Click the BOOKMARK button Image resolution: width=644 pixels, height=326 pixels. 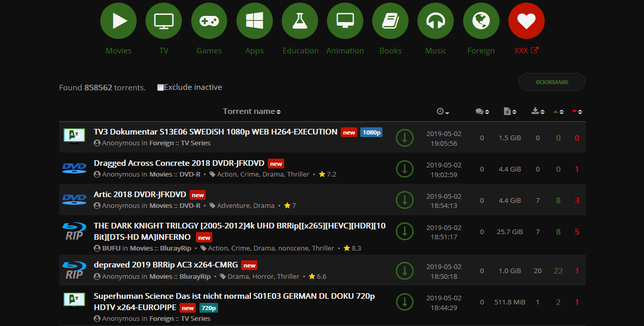click(x=552, y=82)
